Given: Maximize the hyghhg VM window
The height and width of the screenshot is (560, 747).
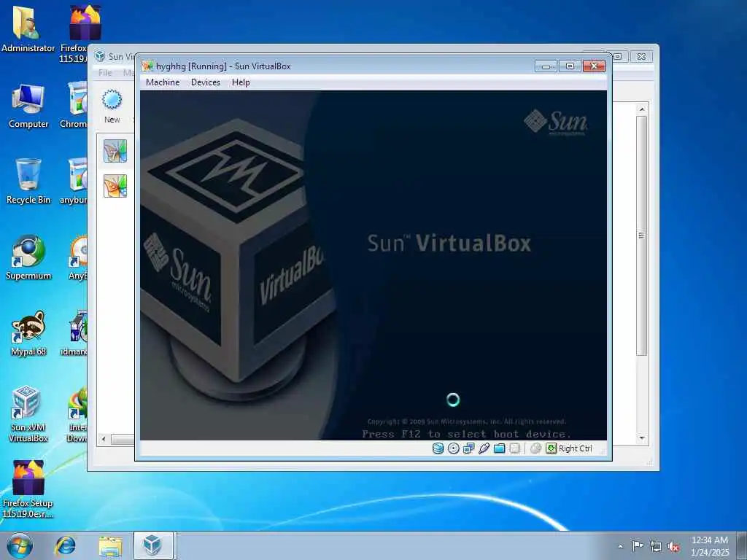Looking at the screenshot, I should [570, 66].
